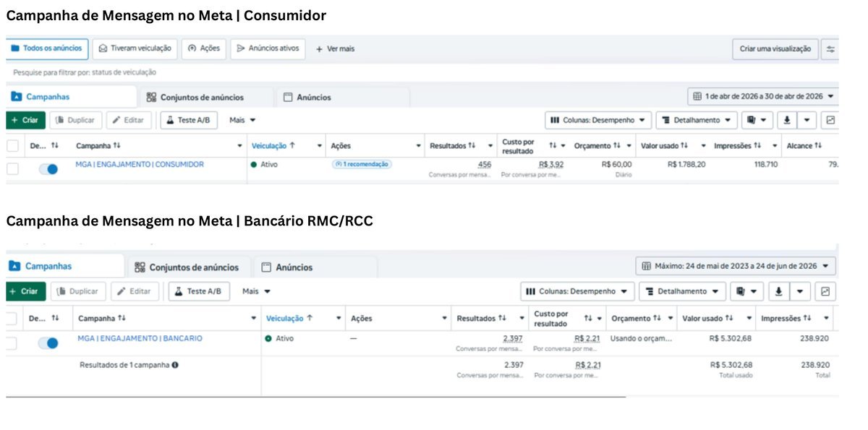Open Veiculação column menu arrow in Bancário table

pos(339,318)
